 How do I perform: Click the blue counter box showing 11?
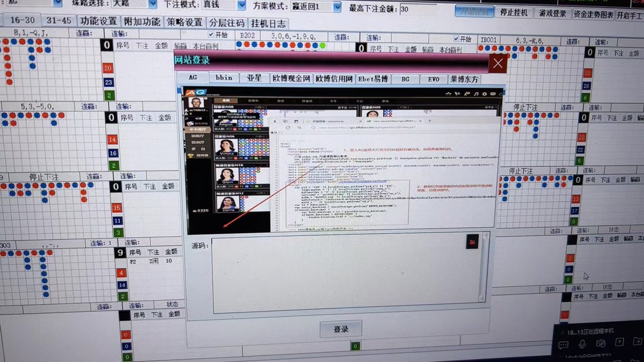point(117,220)
